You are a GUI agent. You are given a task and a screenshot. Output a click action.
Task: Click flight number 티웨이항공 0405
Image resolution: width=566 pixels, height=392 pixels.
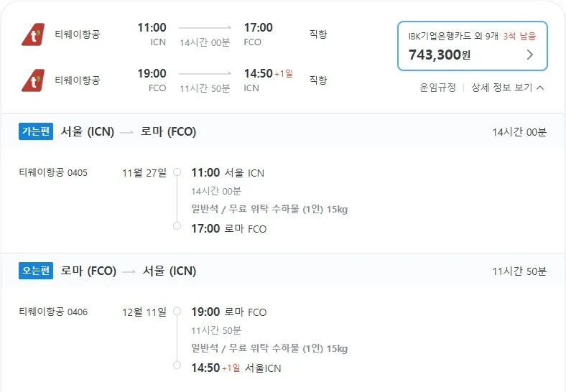53,172
